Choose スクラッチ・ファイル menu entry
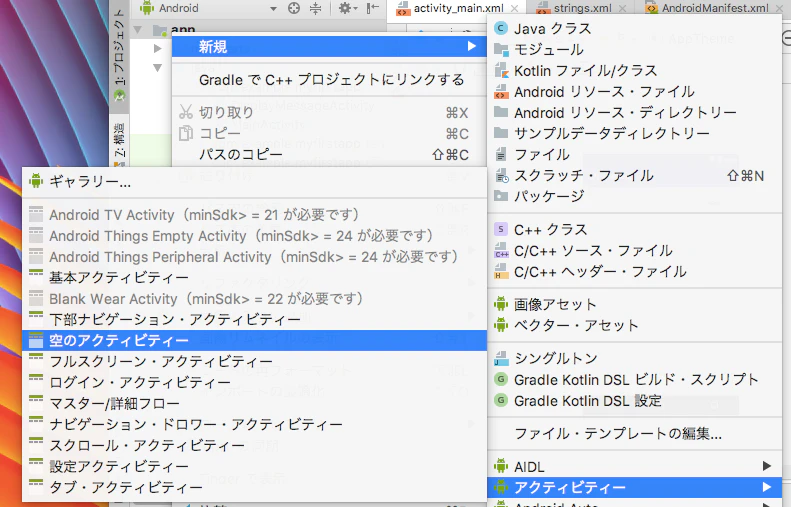791x507 pixels. pyautogui.click(x=635, y=176)
